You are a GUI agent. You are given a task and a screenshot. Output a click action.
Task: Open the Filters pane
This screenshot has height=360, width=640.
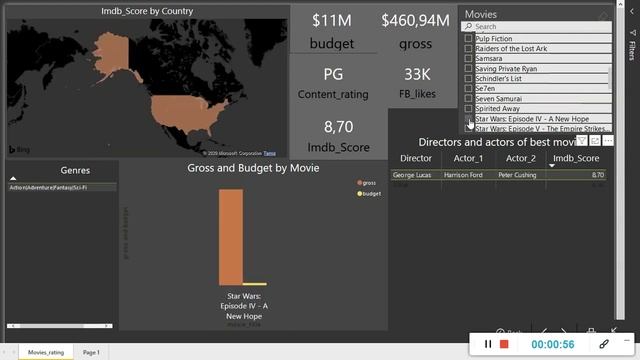(x=632, y=45)
